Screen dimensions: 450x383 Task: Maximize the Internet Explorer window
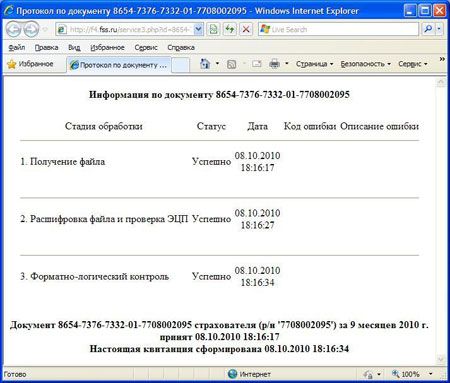click(425, 11)
